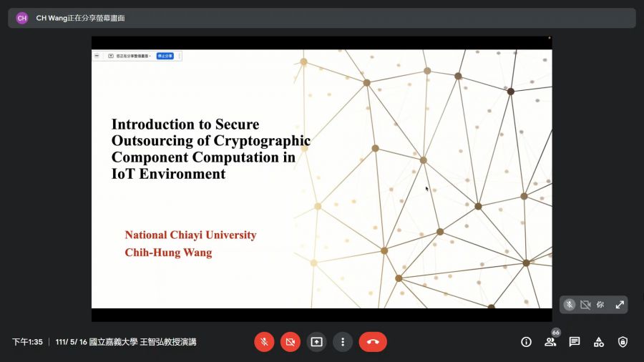Open the chat messages panel
644x362 pixels.
(x=575, y=342)
